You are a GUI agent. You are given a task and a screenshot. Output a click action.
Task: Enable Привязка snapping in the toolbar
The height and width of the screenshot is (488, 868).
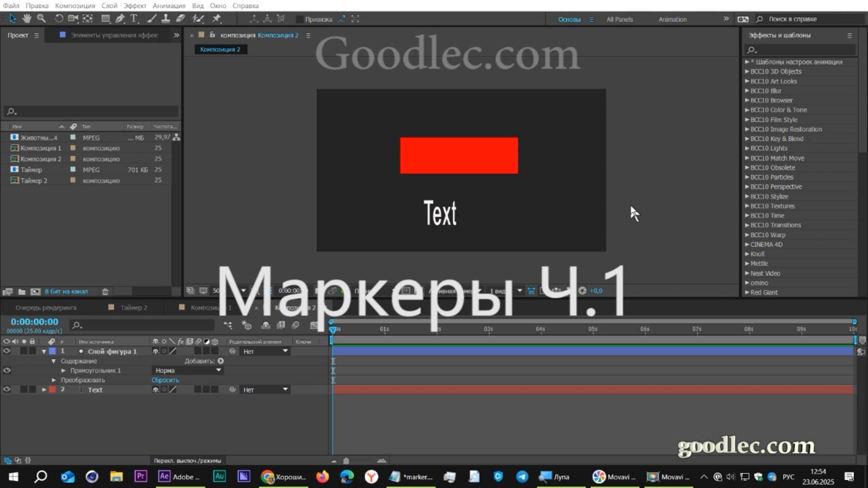tap(299, 18)
